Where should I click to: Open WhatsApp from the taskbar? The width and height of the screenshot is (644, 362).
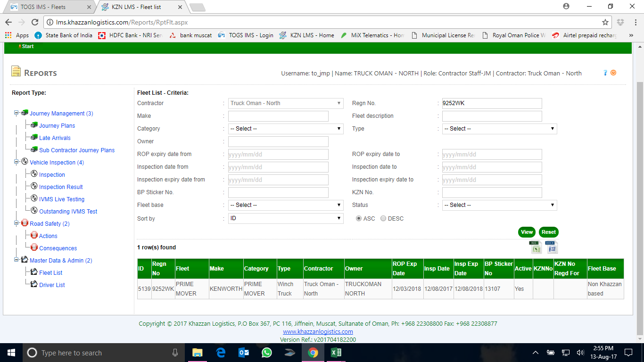[266, 353]
